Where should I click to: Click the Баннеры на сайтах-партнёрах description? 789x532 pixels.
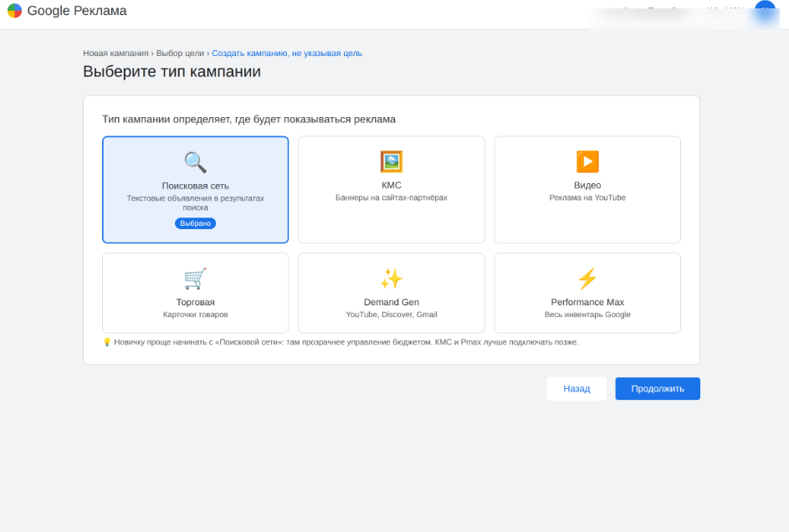(392, 197)
